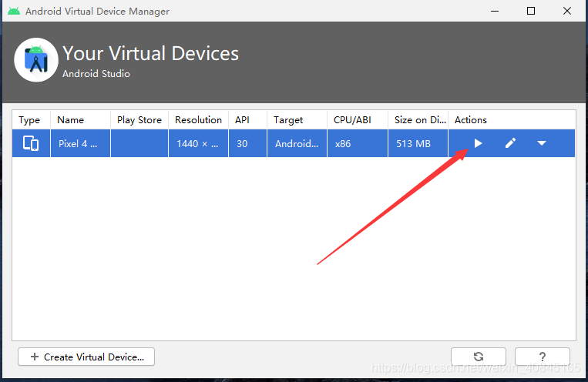Click the 1440 × resolution cell
The width and height of the screenshot is (588, 382).
(x=198, y=143)
